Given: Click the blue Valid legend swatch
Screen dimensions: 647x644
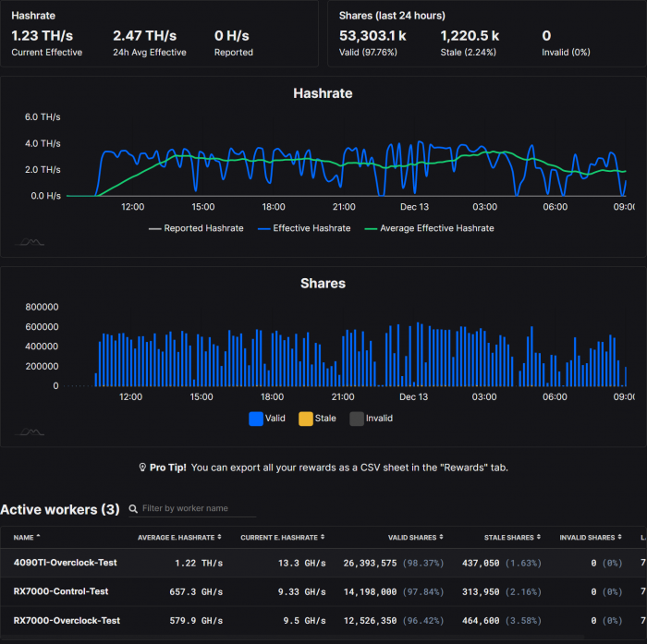Looking at the screenshot, I should coord(256,419).
